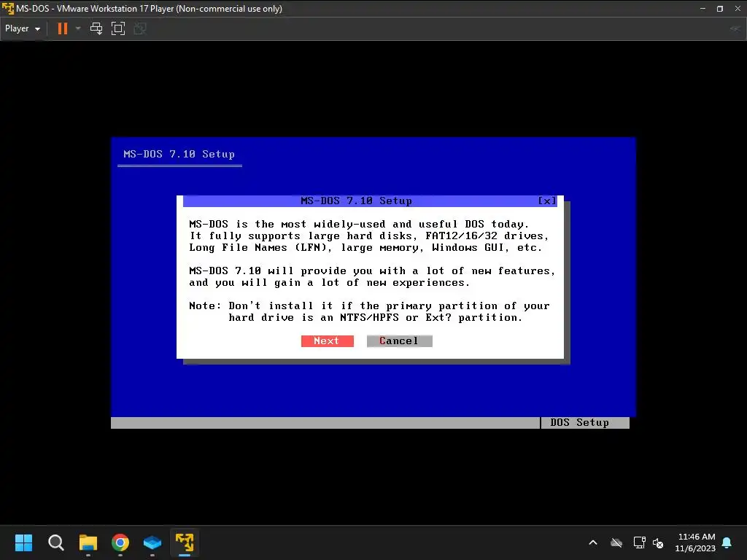Open network status tray icon

(x=639, y=542)
